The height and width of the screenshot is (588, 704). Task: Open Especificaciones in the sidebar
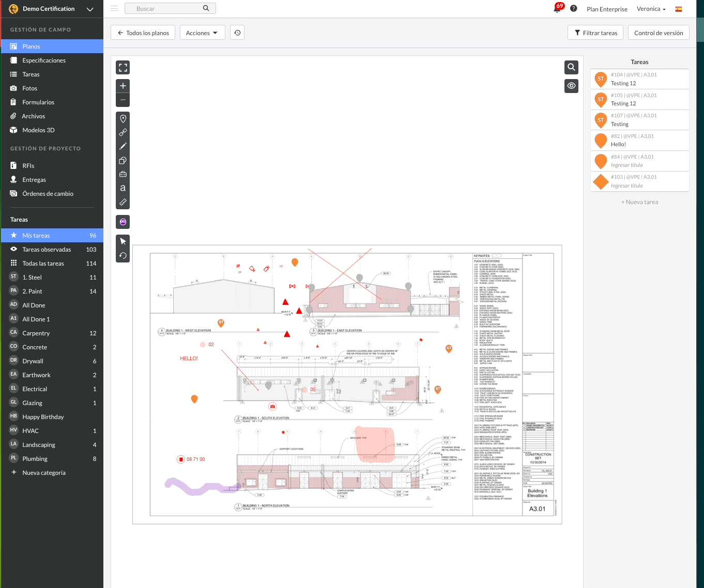(52, 60)
